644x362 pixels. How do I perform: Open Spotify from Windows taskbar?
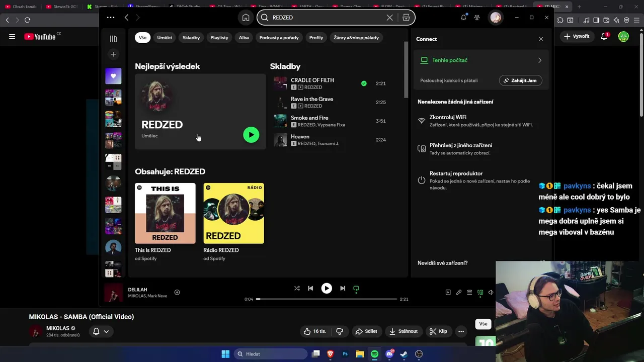tap(374, 354)
